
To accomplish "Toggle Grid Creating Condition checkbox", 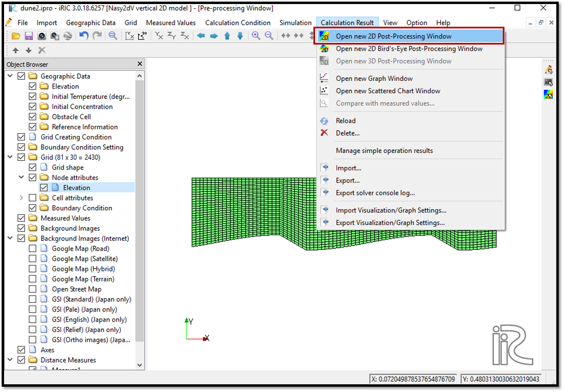I will [21, 137].
